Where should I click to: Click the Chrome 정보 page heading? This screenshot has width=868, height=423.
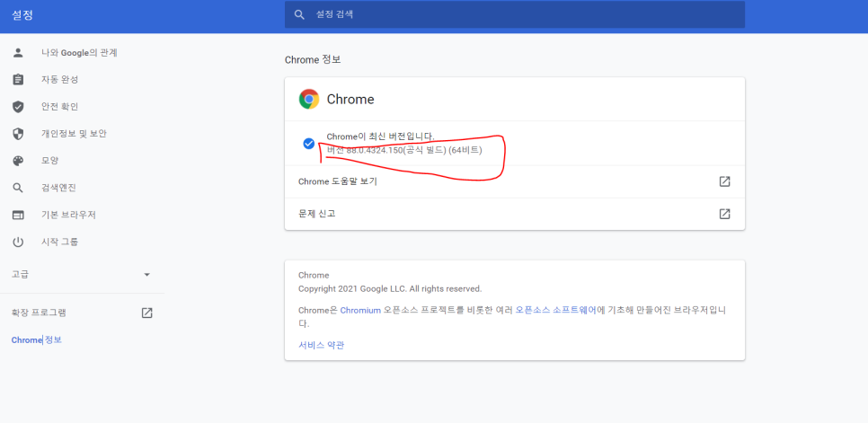point(313,59)
